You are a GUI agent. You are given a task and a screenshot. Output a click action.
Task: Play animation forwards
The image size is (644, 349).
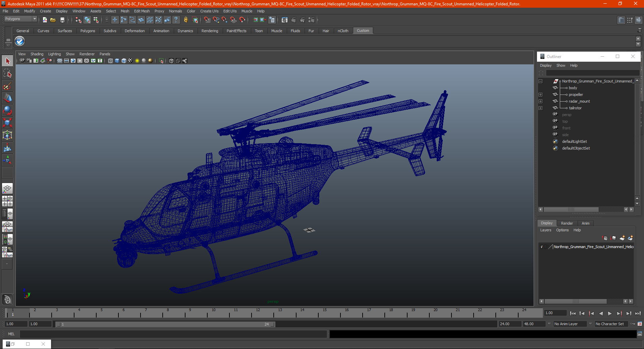point(610,313)
